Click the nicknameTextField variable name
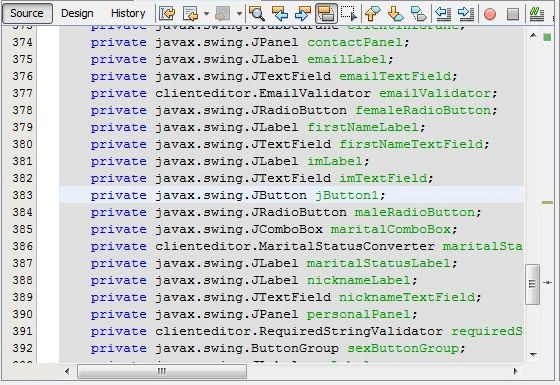 click(407, 298)
